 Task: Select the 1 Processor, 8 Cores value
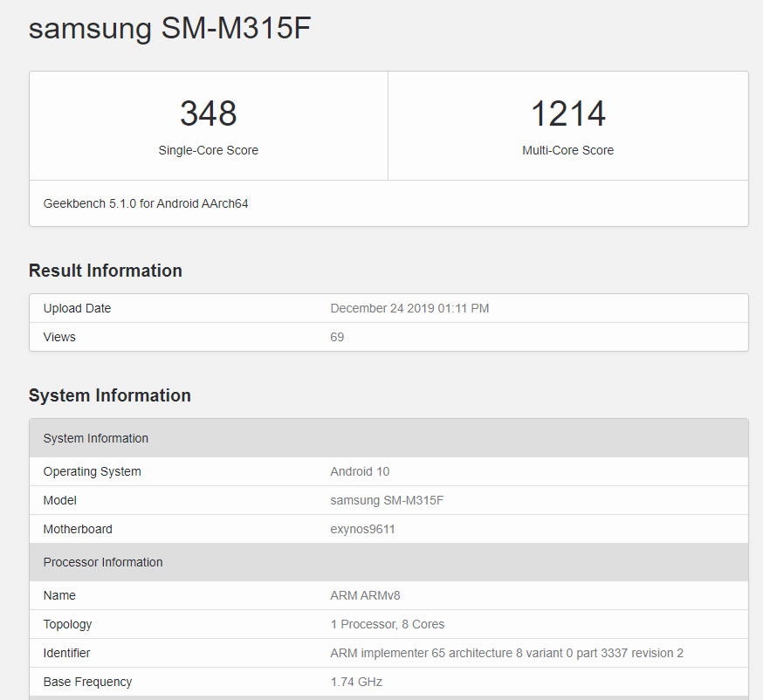(x=388, y=624)
